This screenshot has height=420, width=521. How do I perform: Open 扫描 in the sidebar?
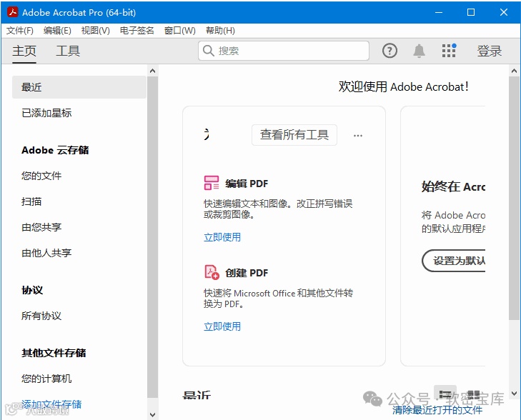point(31,201)
